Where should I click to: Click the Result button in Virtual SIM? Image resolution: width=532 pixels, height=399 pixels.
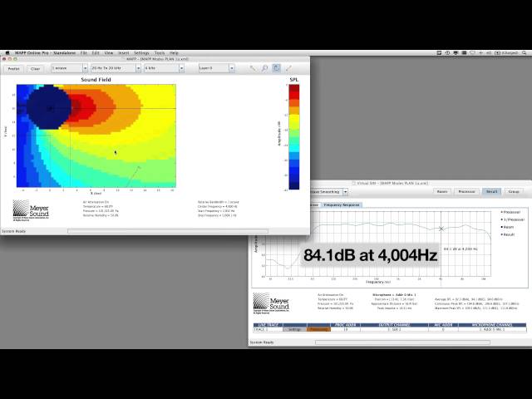click(491, 192)
